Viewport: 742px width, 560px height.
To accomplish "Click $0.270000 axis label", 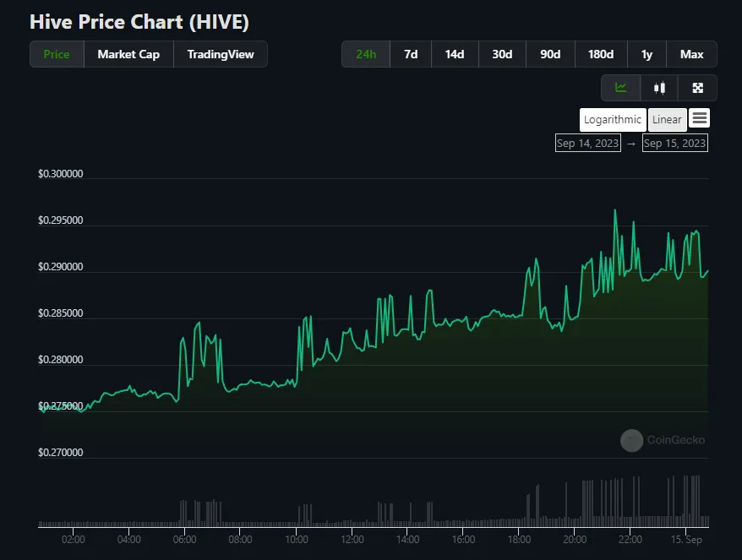I will point(61,452).
